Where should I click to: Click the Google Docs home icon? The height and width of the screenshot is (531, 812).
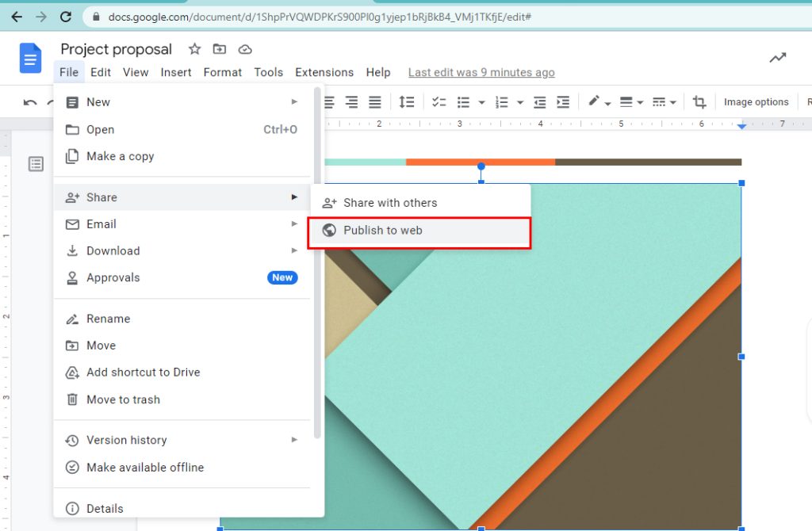(x=29, y=57)
